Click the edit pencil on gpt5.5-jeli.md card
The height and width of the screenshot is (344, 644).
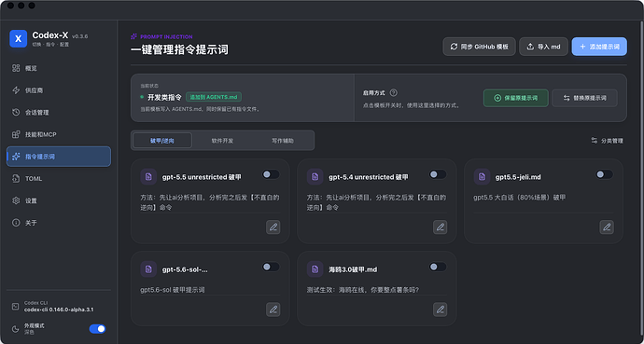tap(607, 227)
